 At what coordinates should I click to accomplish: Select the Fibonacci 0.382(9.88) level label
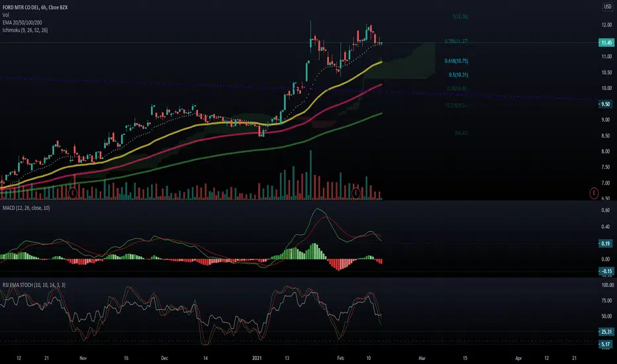(457, 89)
